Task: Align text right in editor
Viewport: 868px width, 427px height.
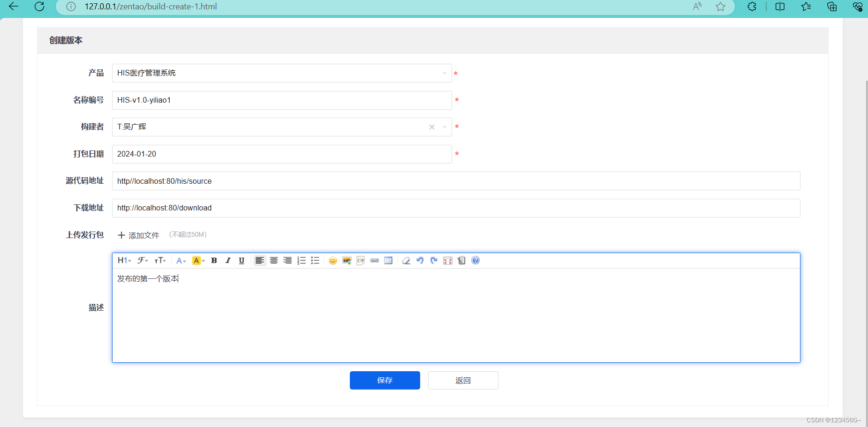Action: (x=287, y=261)
